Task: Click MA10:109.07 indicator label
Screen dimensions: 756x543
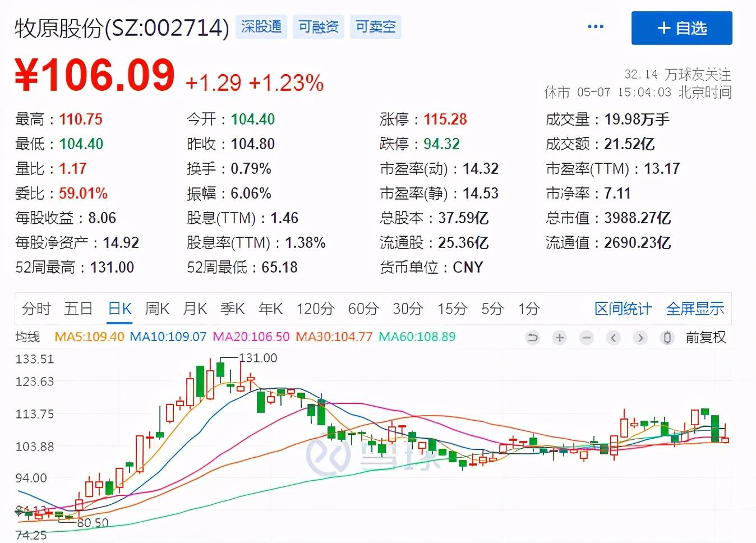Action: [168, 337]
